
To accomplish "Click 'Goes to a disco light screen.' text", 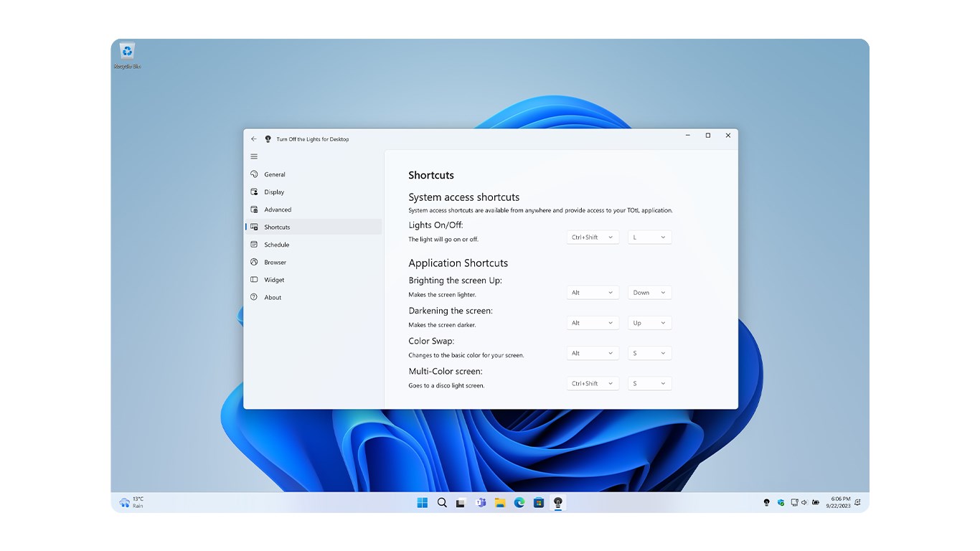I will [446, 386].
